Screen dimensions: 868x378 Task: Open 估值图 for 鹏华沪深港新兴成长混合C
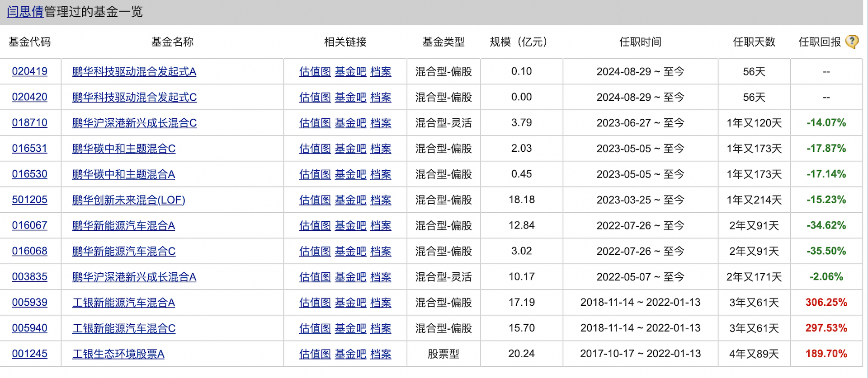click(315, 123)
